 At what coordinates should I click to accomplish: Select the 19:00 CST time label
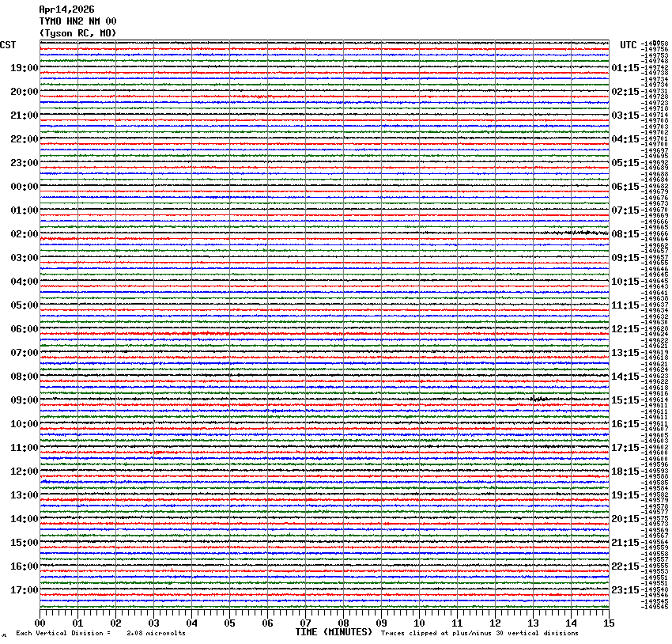[x=25, y=68]
